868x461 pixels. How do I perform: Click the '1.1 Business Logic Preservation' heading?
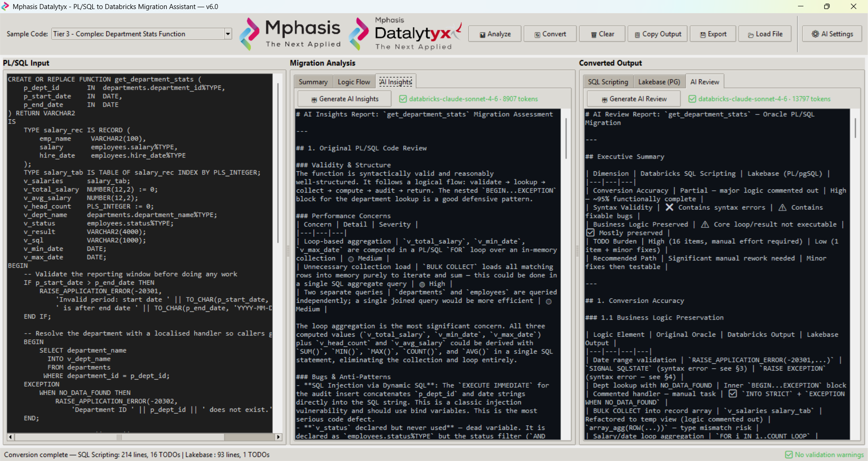point(654,318)
